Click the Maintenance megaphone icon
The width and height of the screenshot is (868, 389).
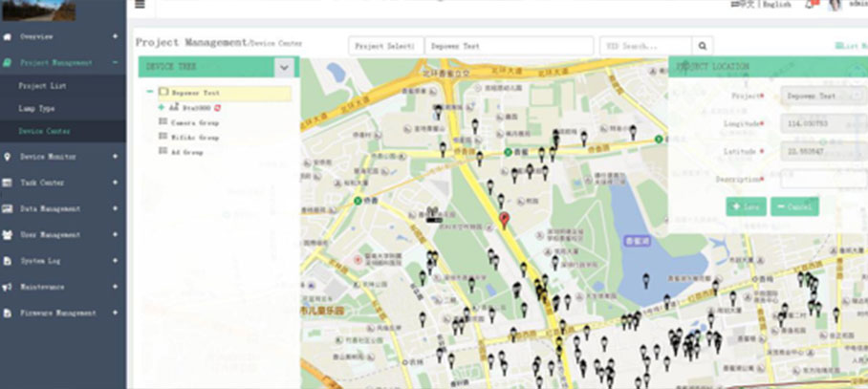[8, 287]
